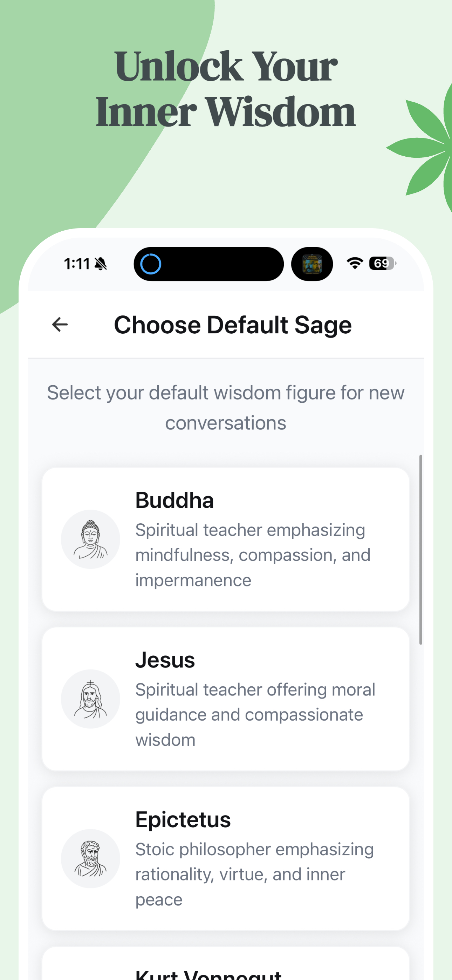Tap the Epictetus portrait avatar
452x980 pixels.
click(x=90, y=858)
